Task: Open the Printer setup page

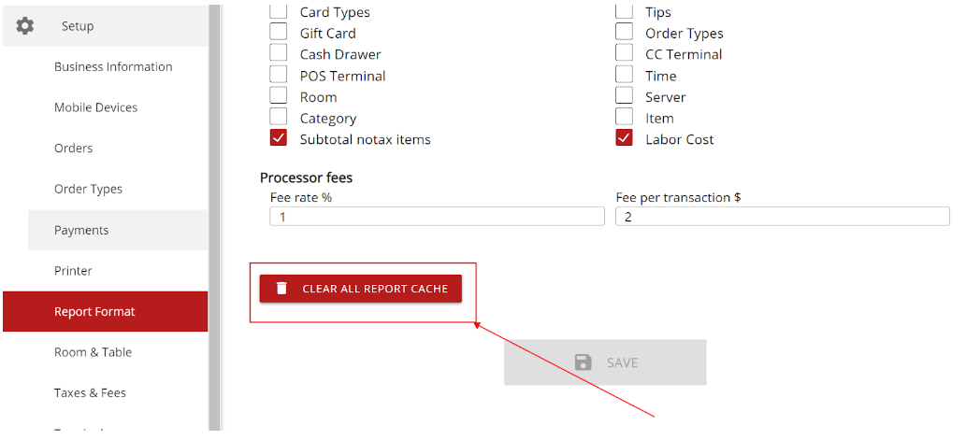Action: 73,271
